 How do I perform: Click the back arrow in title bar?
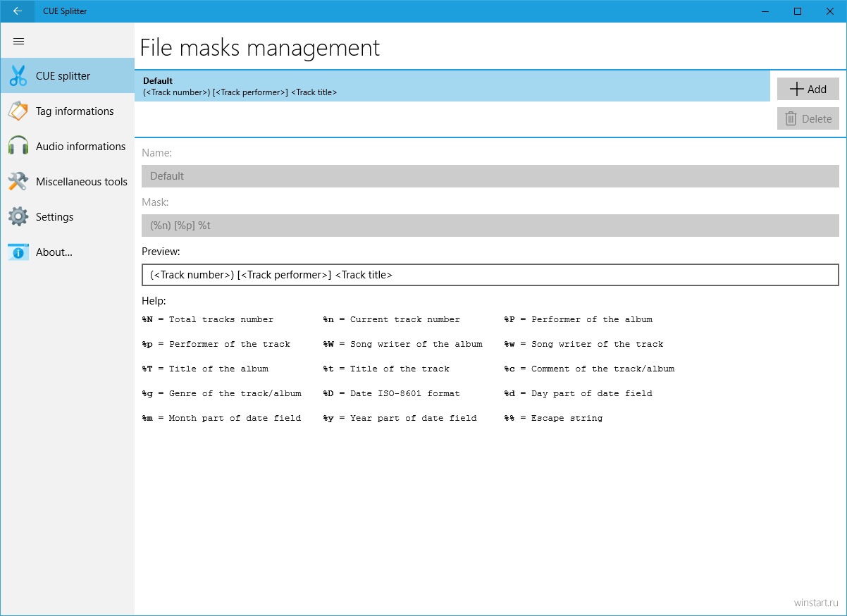click(17, 11)
